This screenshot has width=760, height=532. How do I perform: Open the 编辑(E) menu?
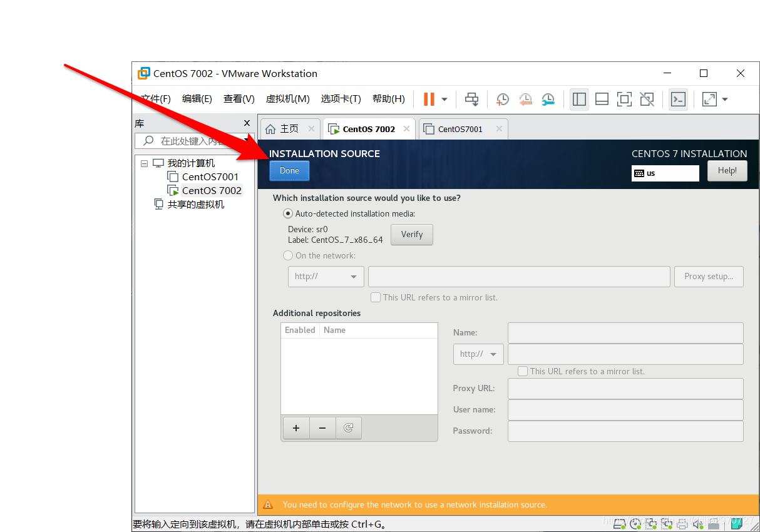tap(197, 99)
